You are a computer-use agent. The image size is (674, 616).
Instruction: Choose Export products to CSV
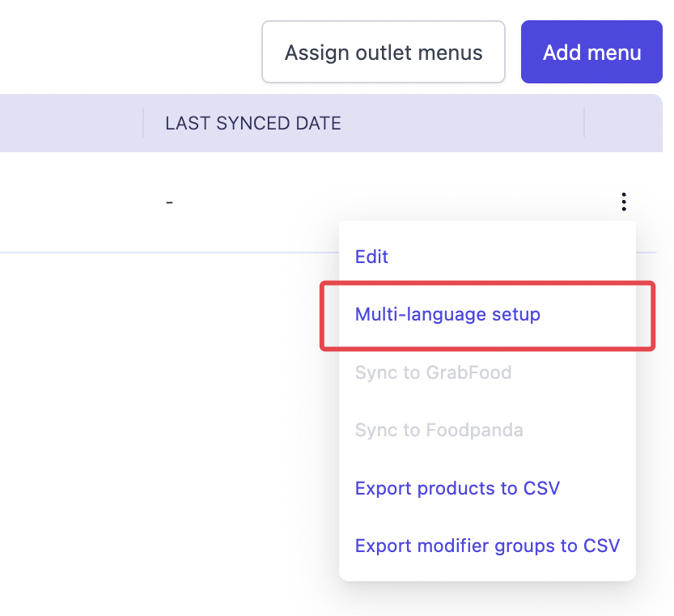(457, 488)
